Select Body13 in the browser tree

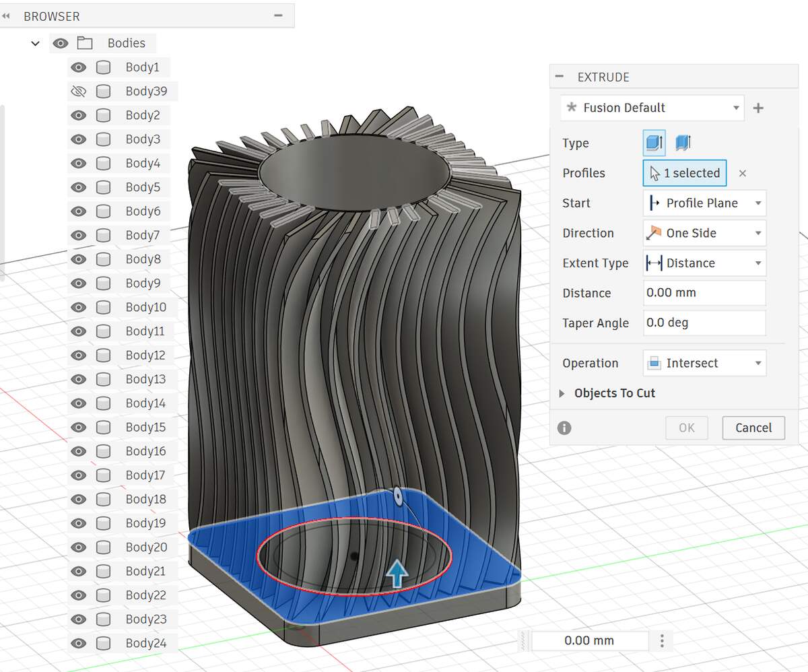(145, 379)
